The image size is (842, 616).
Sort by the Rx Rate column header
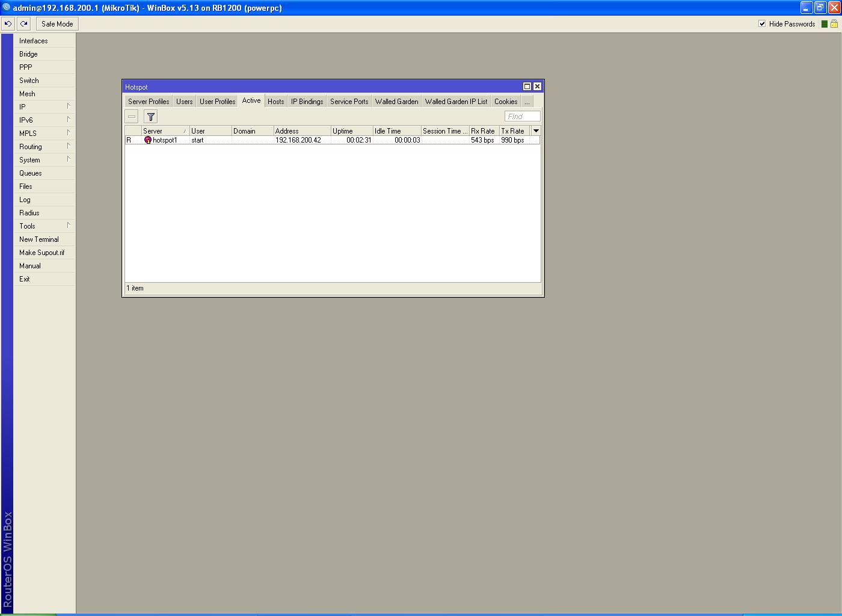(x=484, y=131)
